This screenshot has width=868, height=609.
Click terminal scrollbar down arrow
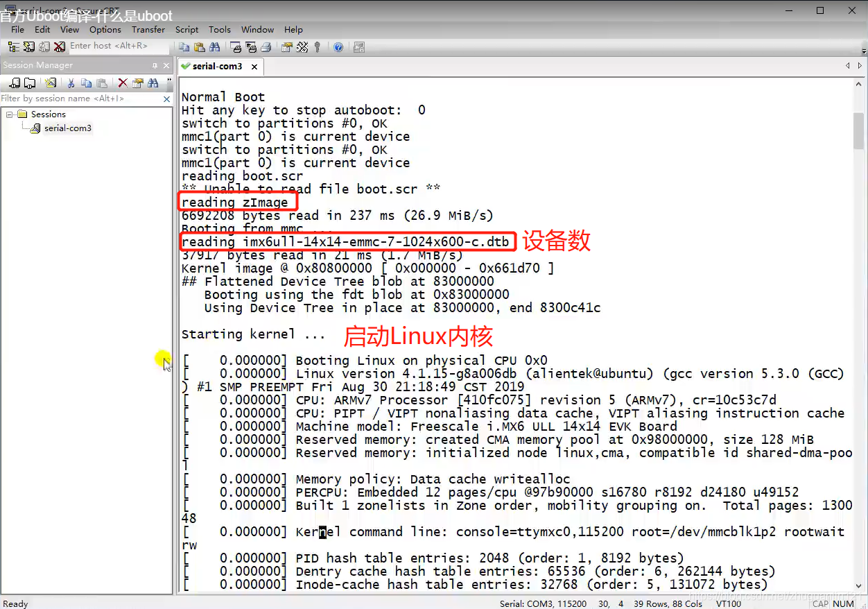(x=860, y=587)
